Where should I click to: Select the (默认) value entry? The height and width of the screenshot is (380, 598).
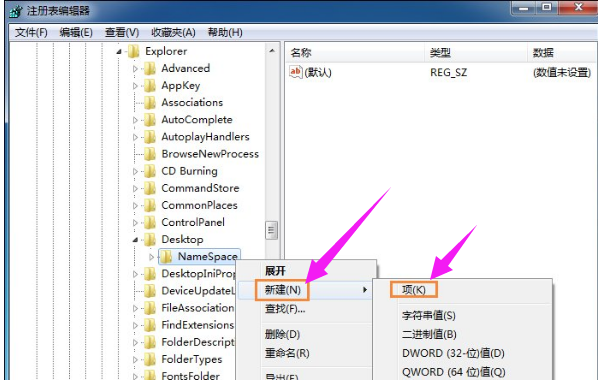(x=318, y=72)
